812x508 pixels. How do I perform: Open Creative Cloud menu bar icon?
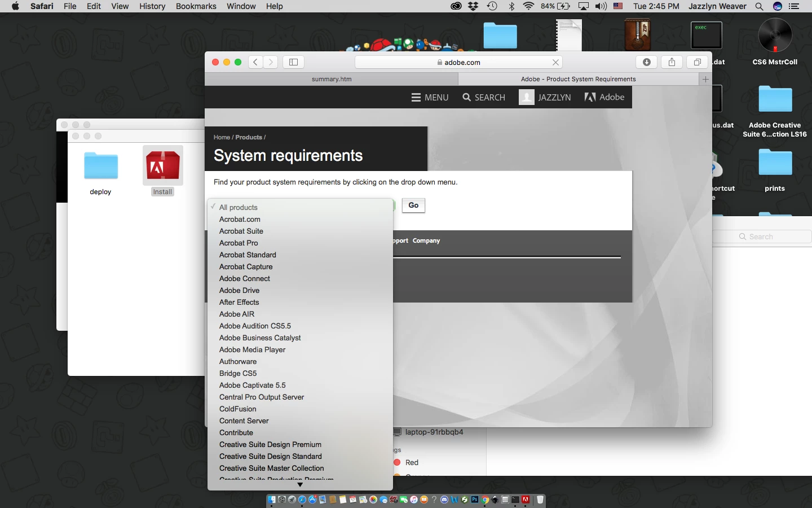coord(456,6)
